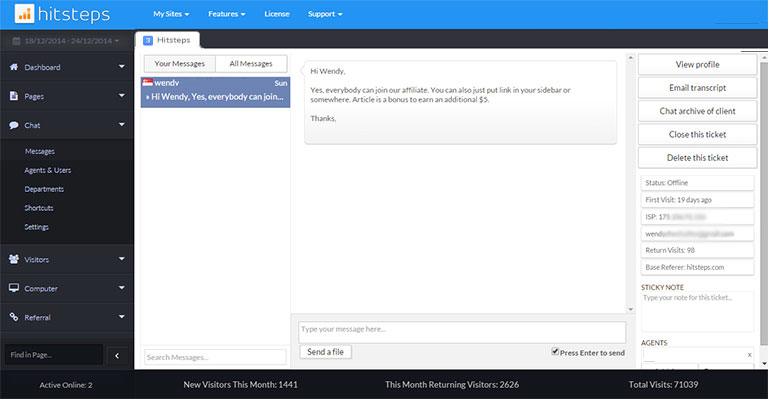Click the Pages document icon
Viewport: 768px width, 399px height.
tap(14, 96)
